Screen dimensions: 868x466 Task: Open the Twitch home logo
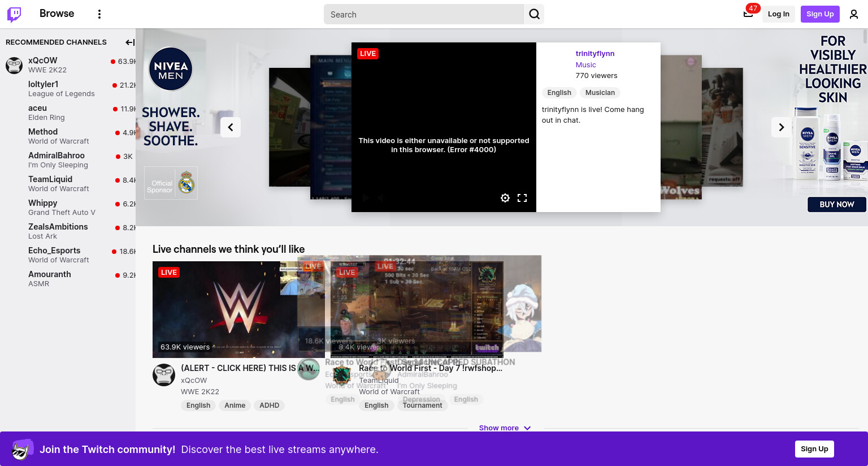pyautogui.click(x=14, y=14)
